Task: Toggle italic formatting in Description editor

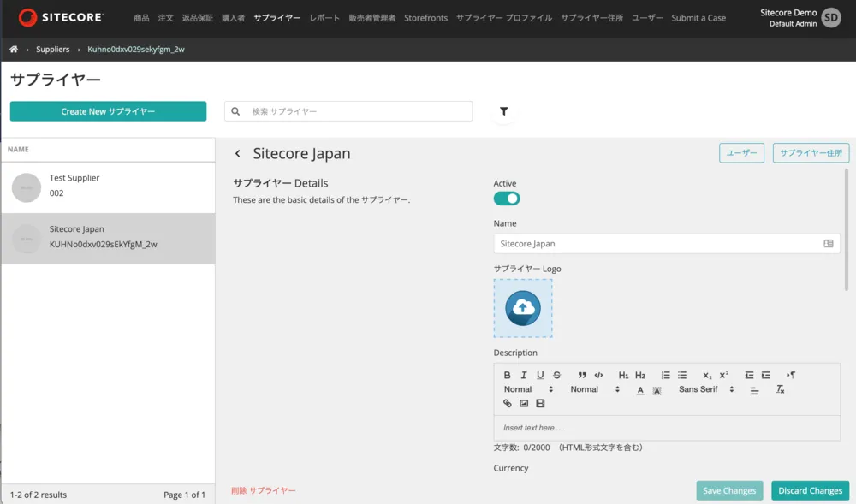Action: [524, 375]
